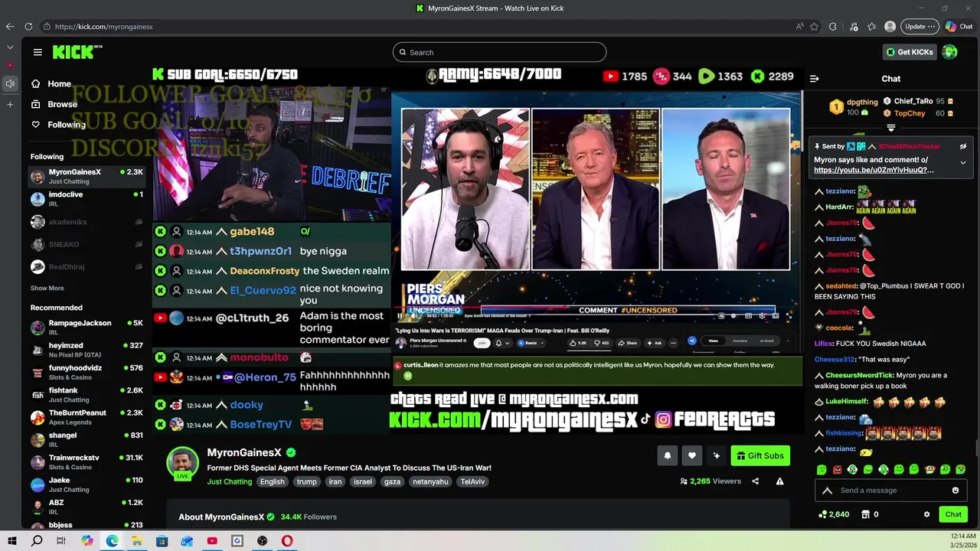This screenshot has height=551, width=980.
Task: Go to Home in sidebar
Action: point(51,83)
